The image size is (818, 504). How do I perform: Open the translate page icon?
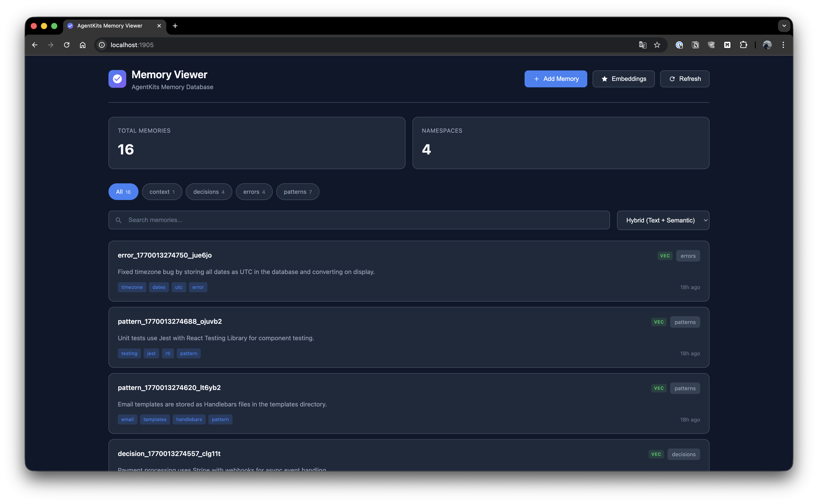point(642,45)
